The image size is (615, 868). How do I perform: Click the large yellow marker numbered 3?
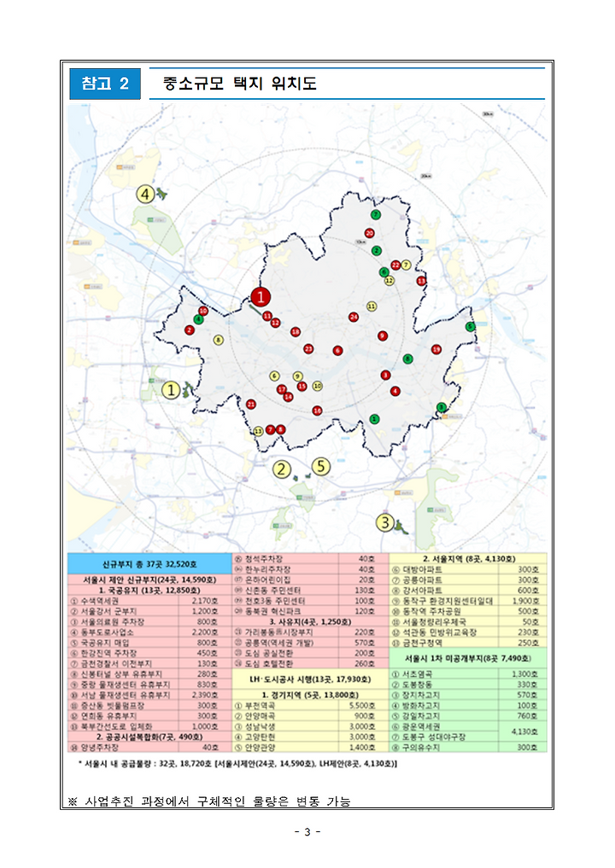[x=385, y=522]
